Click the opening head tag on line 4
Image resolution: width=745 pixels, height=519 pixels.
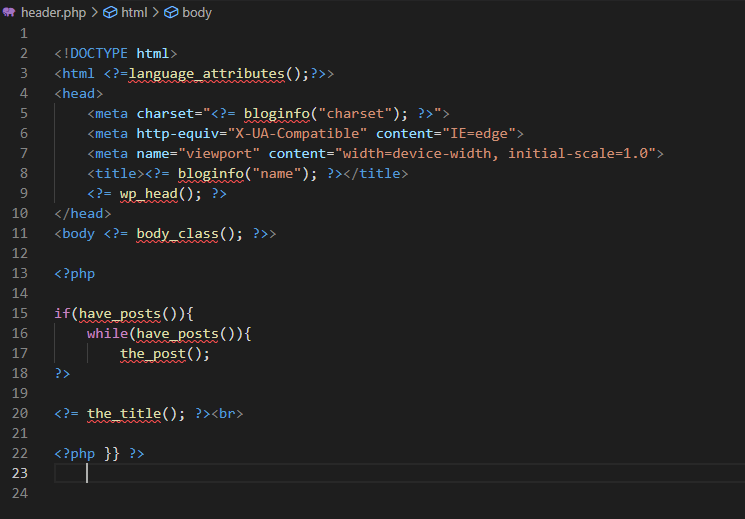79,94
